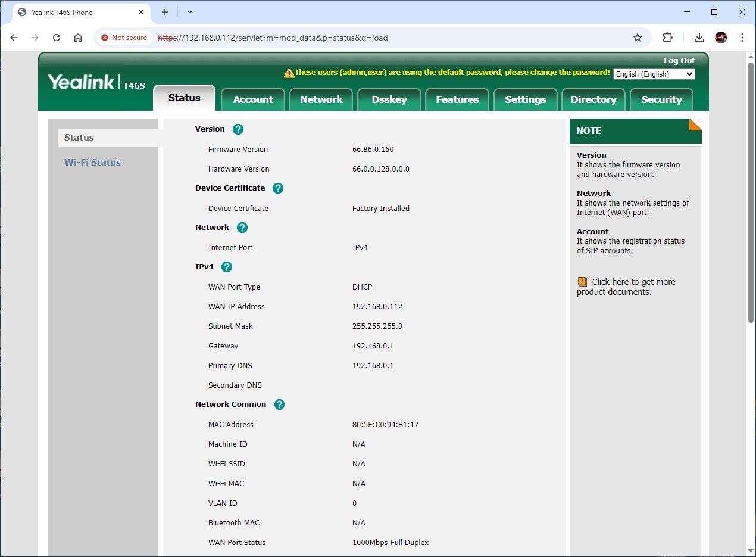Click the Gateway value 192.168.0.1
This screenshot has height=557, width=756.
373,346
